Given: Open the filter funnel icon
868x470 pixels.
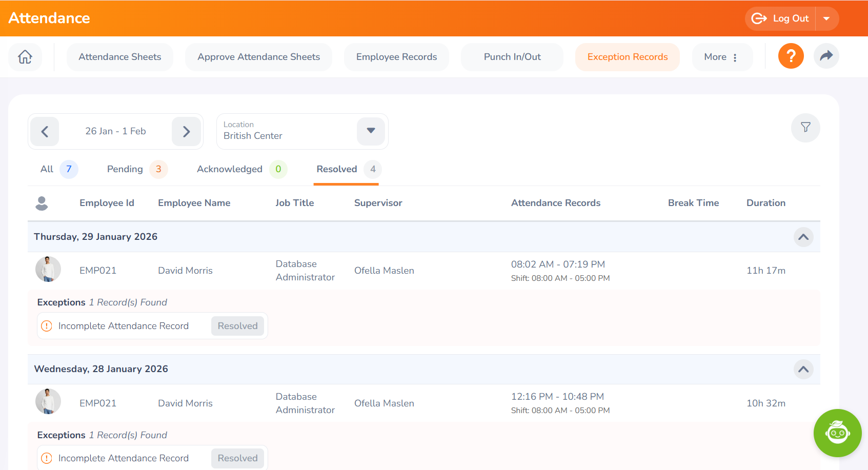Looking at the screenshot, I should 805,128.
